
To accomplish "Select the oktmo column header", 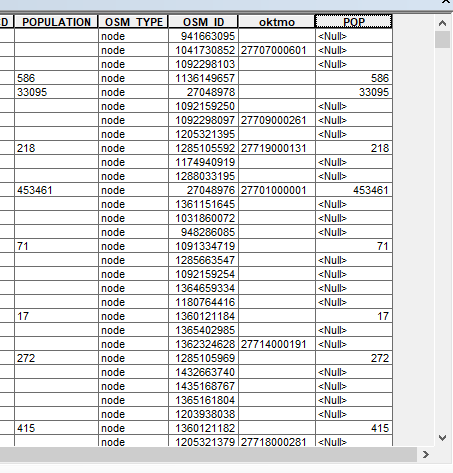I will pyautogui.click(x=277, y=22).
